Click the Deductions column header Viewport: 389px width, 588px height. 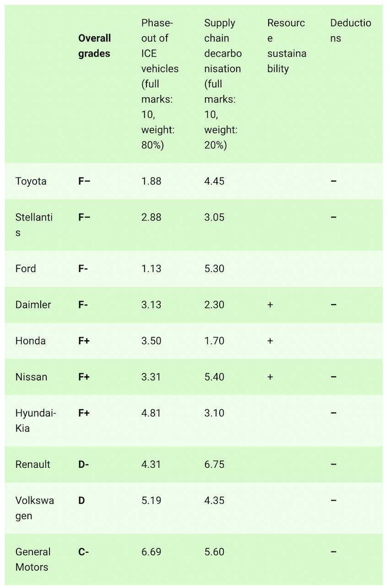[x=351, y=31]
